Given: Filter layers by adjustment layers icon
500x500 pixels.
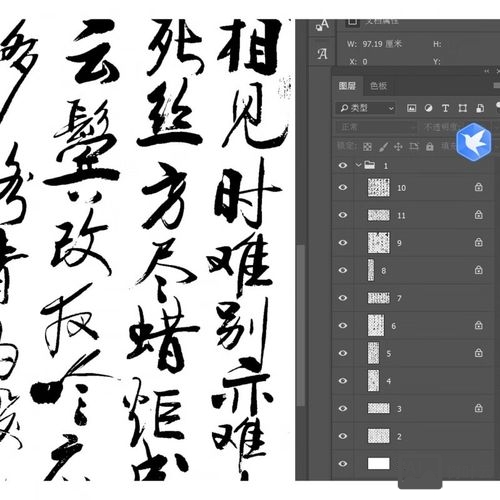Looking at the screenshot, I should 428,108.
